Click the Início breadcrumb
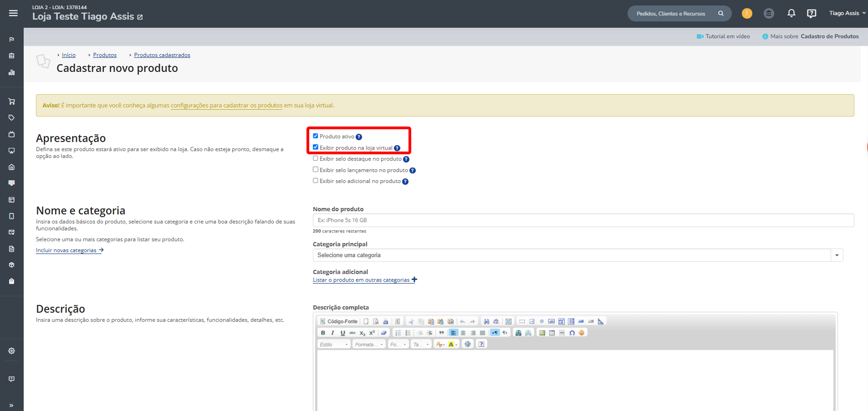 pyautogui.click(x=69, y=55)
